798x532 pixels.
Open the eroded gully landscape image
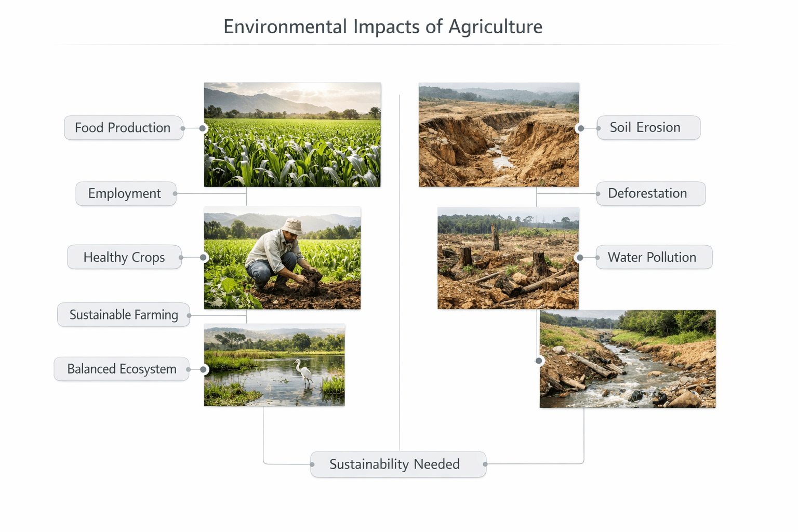pyautogui.click(x=499, y=135)
